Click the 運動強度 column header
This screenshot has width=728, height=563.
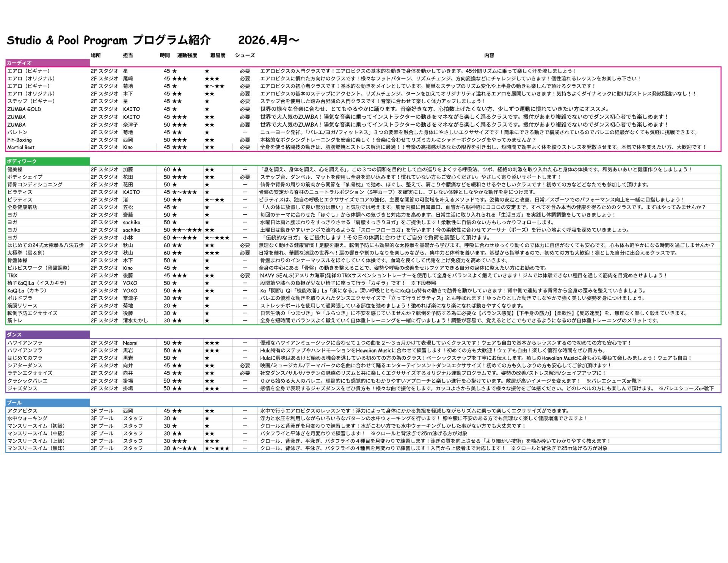(187, 55)
